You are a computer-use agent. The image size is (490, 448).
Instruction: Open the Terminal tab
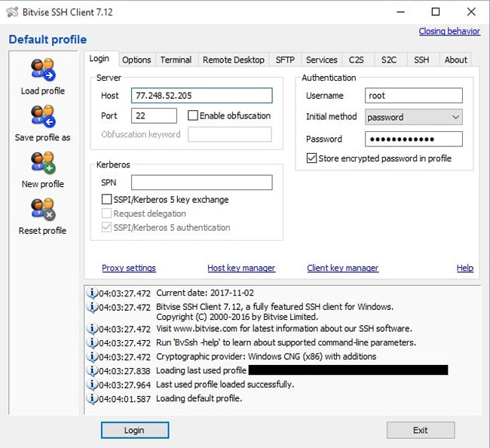(x=176, y=60)
